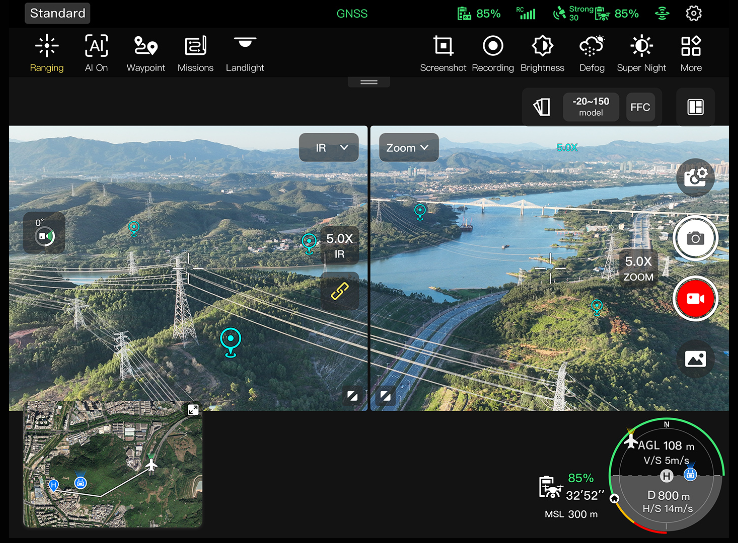The image size is (738, 543).
Task: View AGL 108 m altitude reading
Action: pyautogui.click(x=666, y=446)
